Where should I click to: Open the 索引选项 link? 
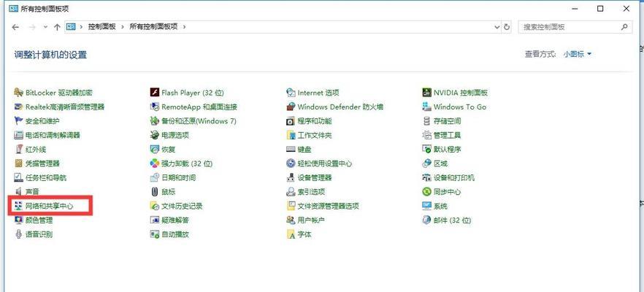311,192
